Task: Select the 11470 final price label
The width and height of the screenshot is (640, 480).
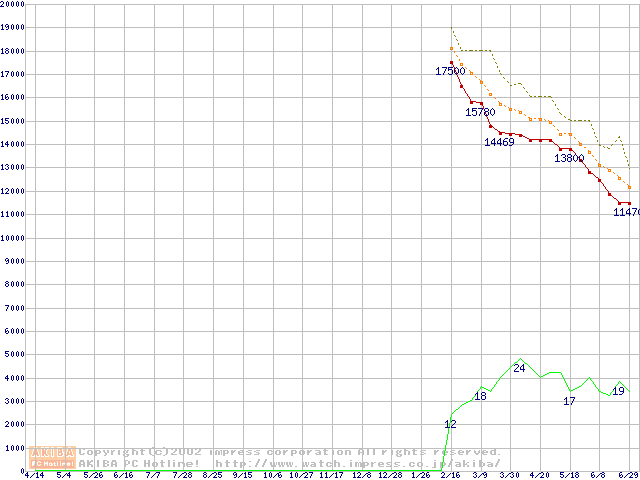Action: coord(626,212)
